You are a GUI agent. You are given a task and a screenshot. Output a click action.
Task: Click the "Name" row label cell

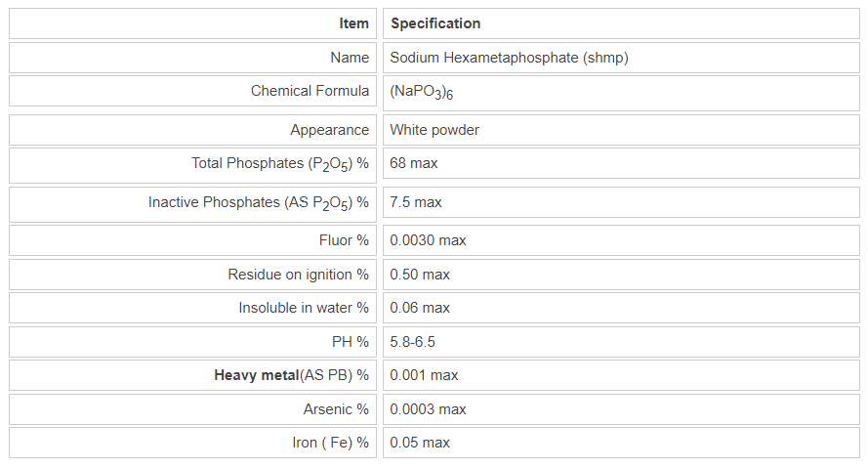[x=351, y=58]
